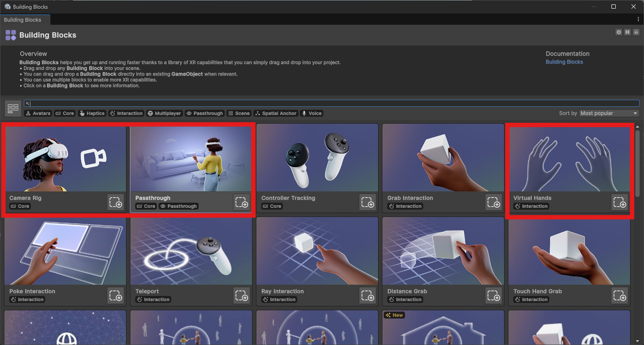Select the Ray Interaction thumbnail
Viewport: 644px width, 345px height.
tap(317, 251)
